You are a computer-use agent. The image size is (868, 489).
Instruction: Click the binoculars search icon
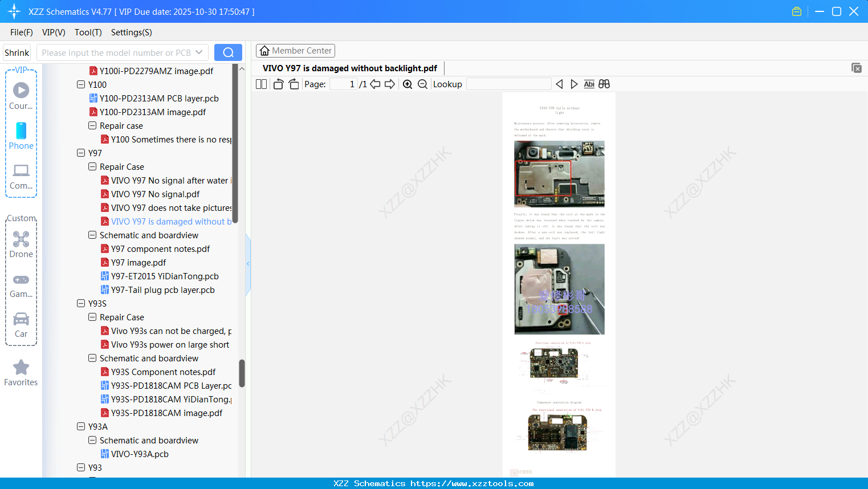tap(604, 84)
